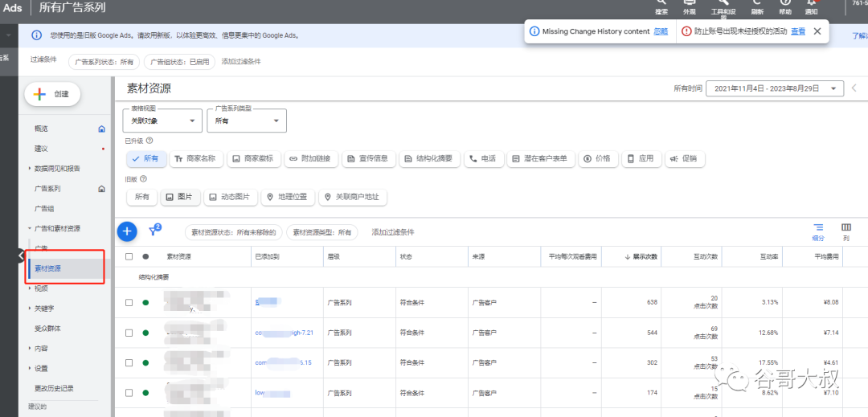Open the 表格视图 关联对象 dropdown

162,121
